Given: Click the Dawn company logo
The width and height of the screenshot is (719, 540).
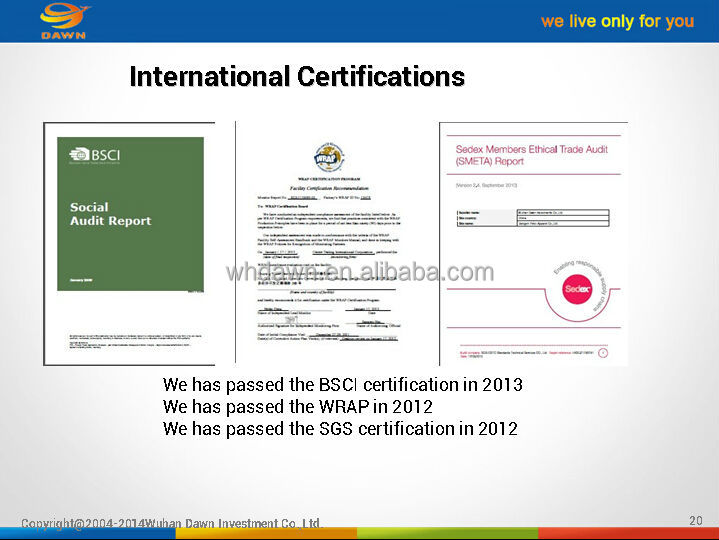Looking at the screenshot, I should click(x=64, y=21).
